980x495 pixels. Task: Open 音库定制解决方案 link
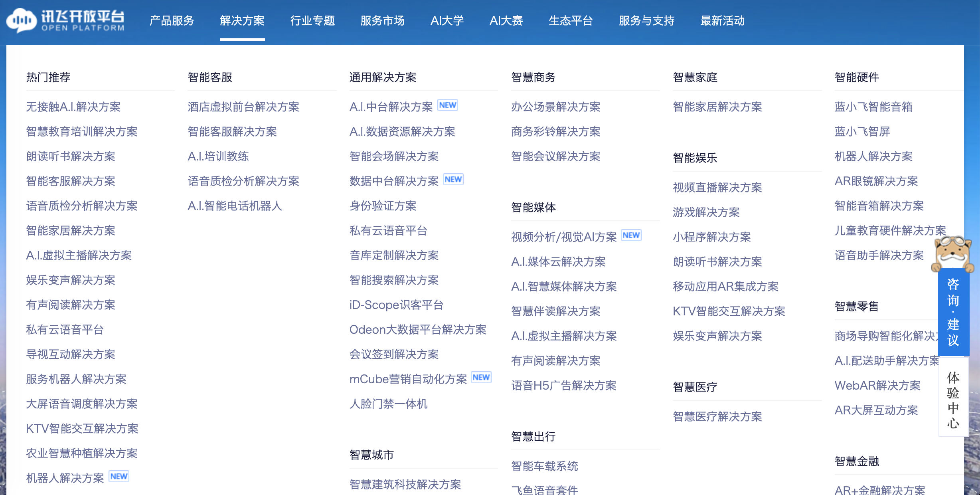pos(394,255)
